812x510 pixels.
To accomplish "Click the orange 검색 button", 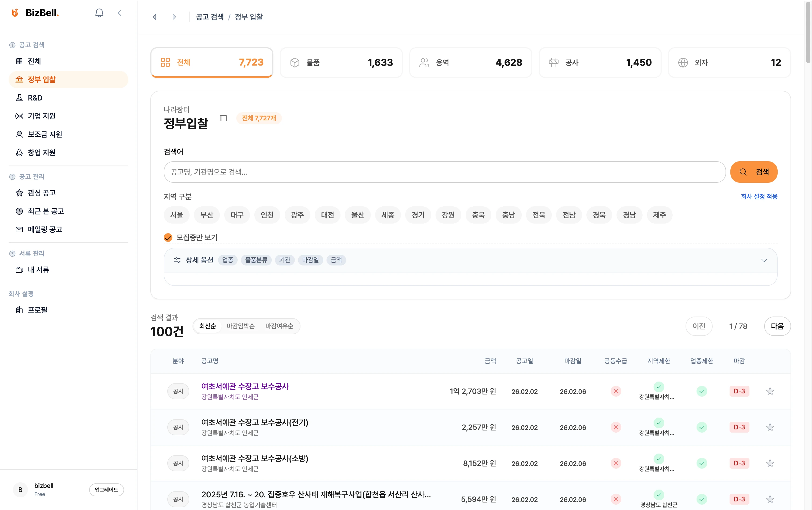I will [x=754, y=172].
